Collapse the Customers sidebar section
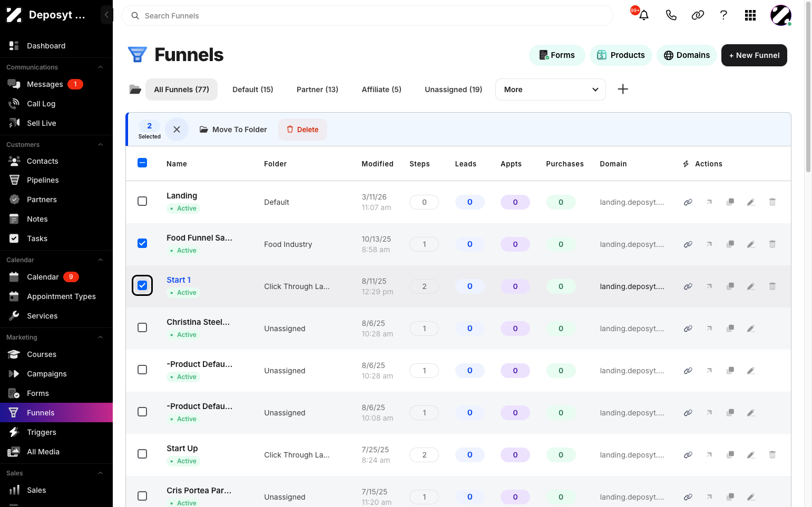812x507 pixels. point(100,145)
